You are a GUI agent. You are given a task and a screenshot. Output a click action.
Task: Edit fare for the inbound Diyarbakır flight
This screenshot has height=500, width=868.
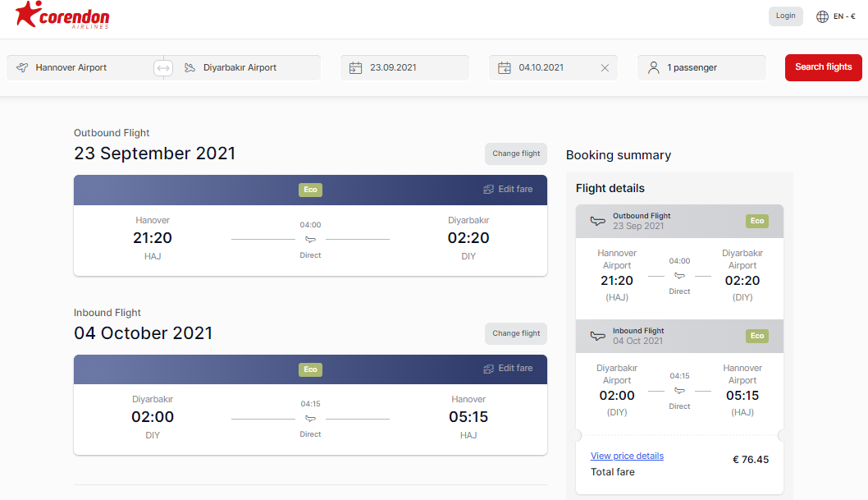coord(508,369)
